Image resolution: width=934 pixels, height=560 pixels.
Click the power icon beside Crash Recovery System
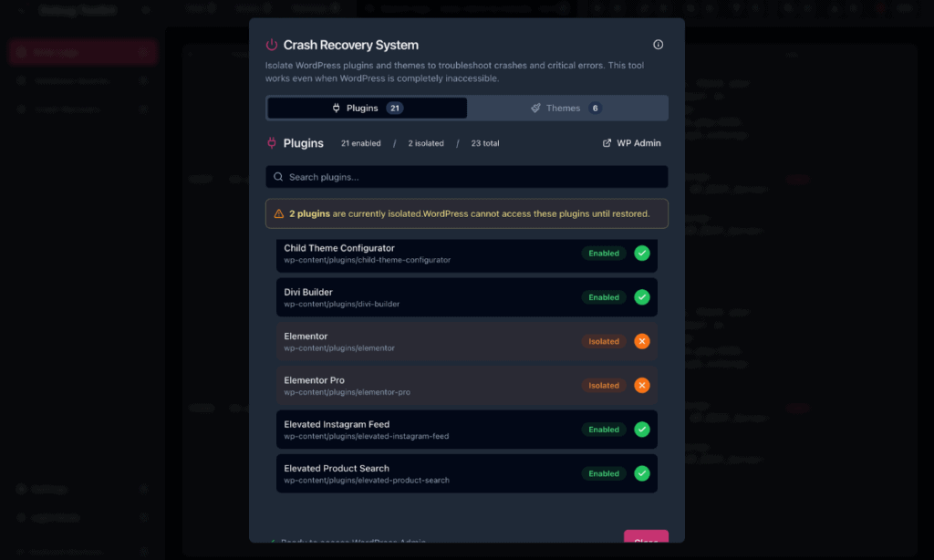pos(272,45)
